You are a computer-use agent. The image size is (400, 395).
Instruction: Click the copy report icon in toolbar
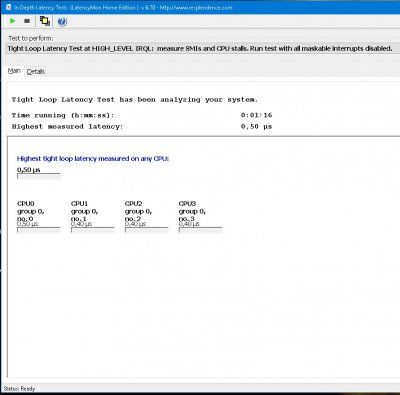[x=45, y=21]
